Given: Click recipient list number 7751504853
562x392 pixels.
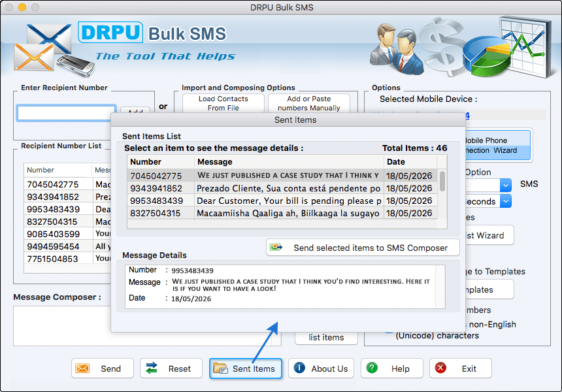Looking at the screenshot, I should click(52, 259).
